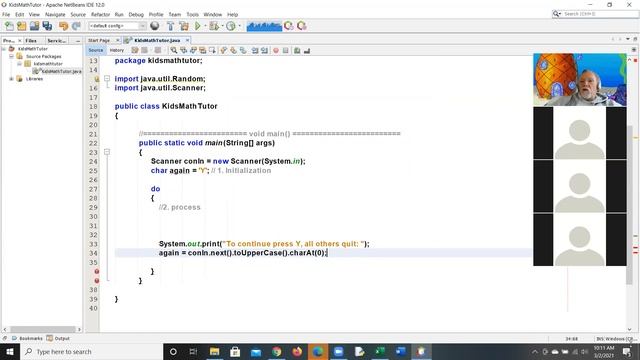640x360 pixels.
Task: Select the KidsMathTutor.java editor tab
Action: pos(157,40)
